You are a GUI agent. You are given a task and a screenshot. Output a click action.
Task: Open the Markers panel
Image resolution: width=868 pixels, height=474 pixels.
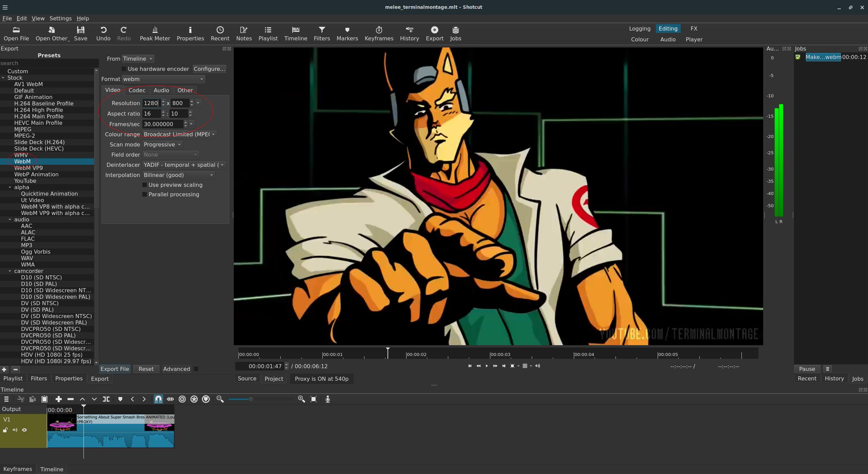(x=347, y=34)
